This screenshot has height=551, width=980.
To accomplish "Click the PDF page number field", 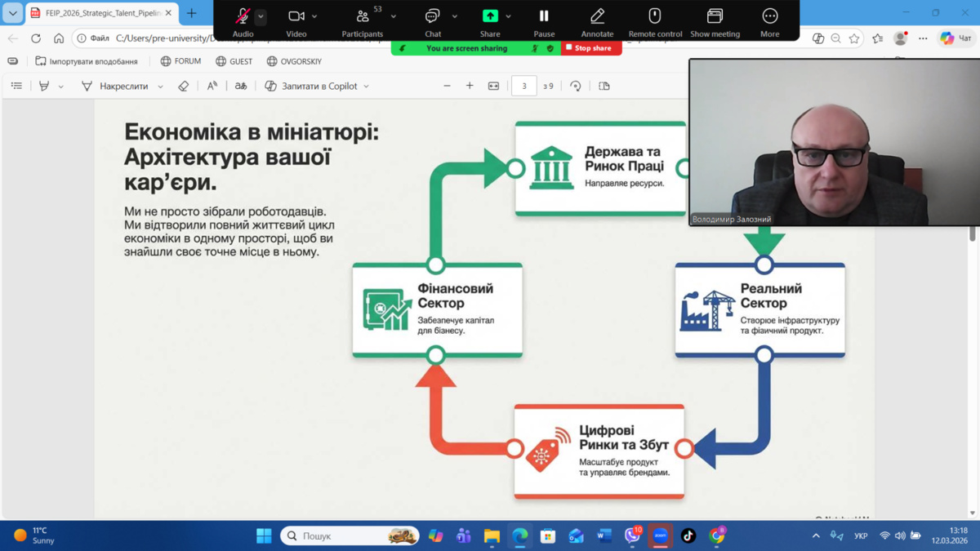I will tap(523, 86).
